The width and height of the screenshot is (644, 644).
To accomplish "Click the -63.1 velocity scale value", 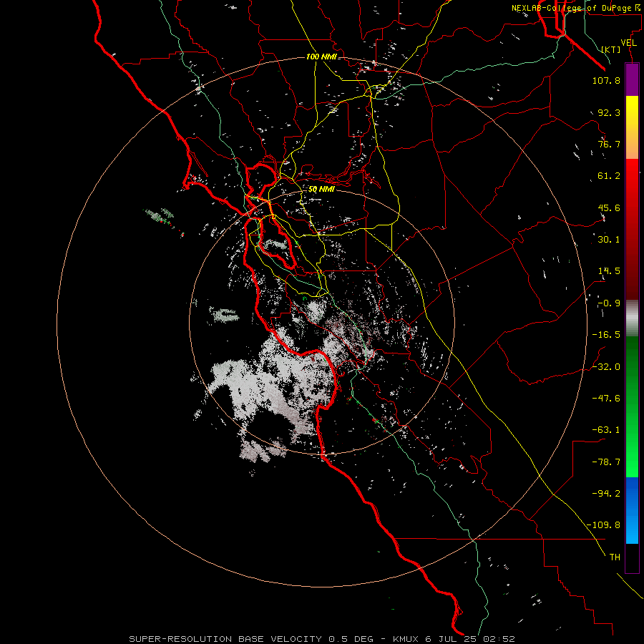I will tap(606, 430).
